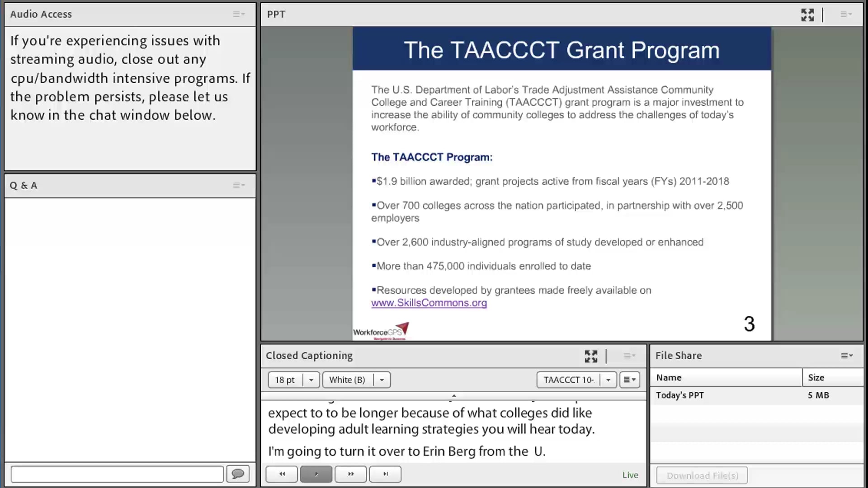Open the Audio Access pod options menu

point(239,14)
